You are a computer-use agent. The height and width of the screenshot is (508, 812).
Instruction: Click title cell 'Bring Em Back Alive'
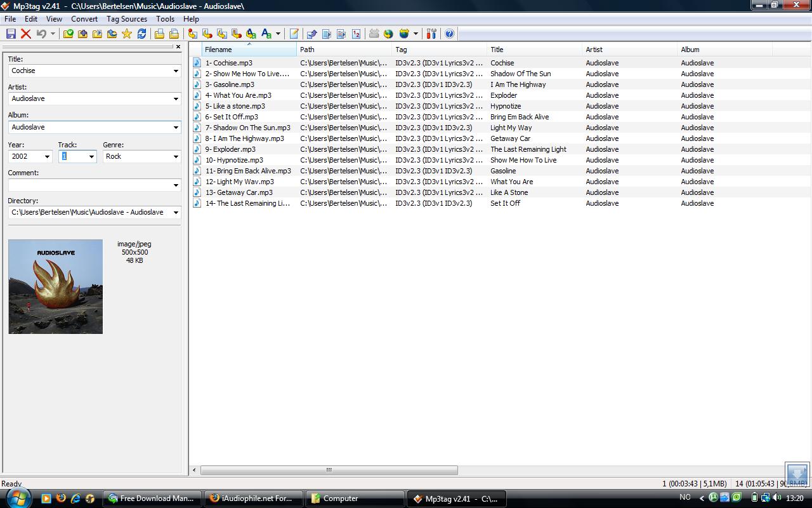(x=520, y=117)
